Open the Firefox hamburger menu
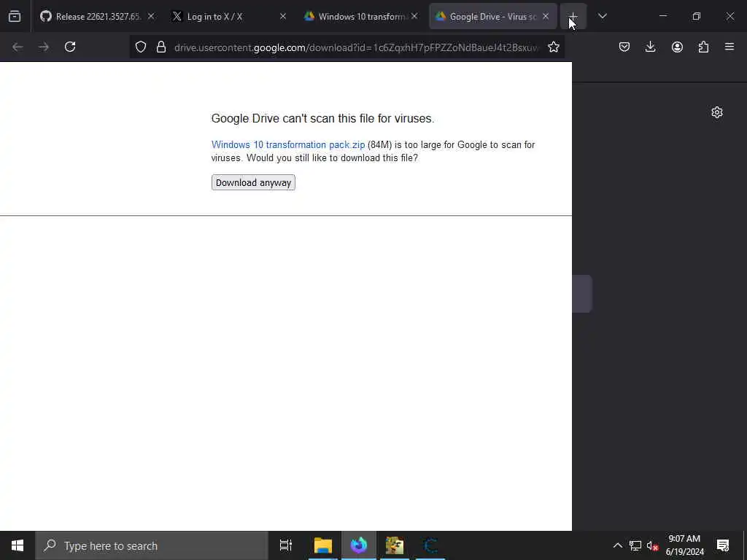747x560 pixels. coord(729,47)
